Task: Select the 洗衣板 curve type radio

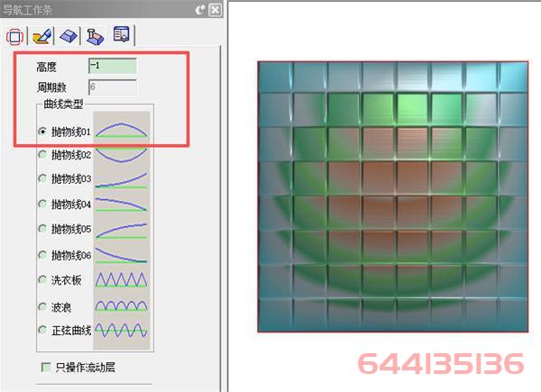Action: [x=42, y=279]
